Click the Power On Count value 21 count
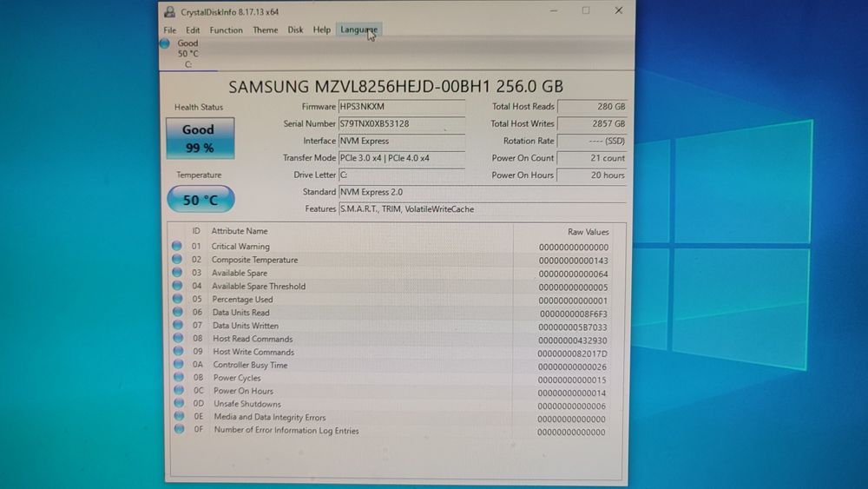 point(592,158)
